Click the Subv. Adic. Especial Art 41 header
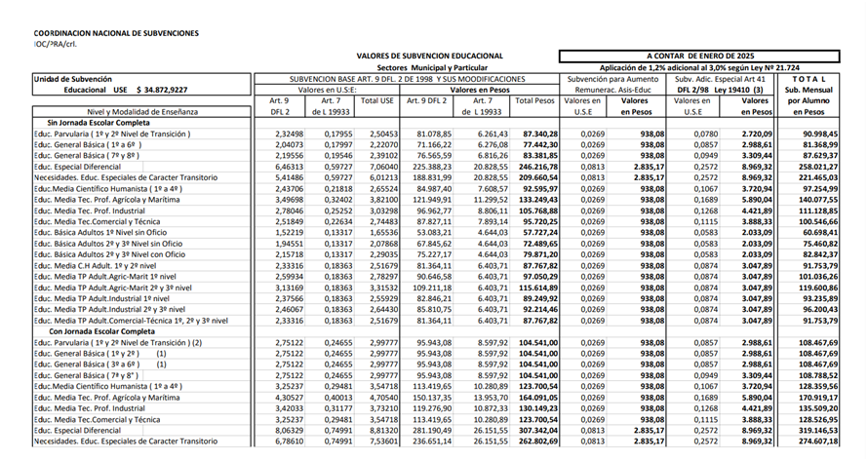The image size is (868, 461). click(720, 84)
